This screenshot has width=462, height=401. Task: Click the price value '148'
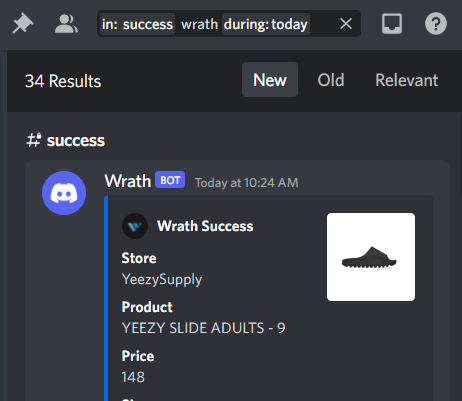point(133,377)
